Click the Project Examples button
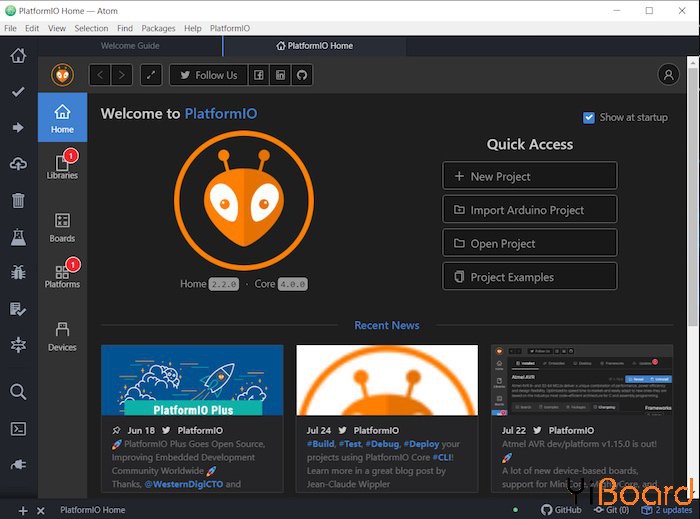Viewport: 700px width, 519px height. tap(530, 277)
